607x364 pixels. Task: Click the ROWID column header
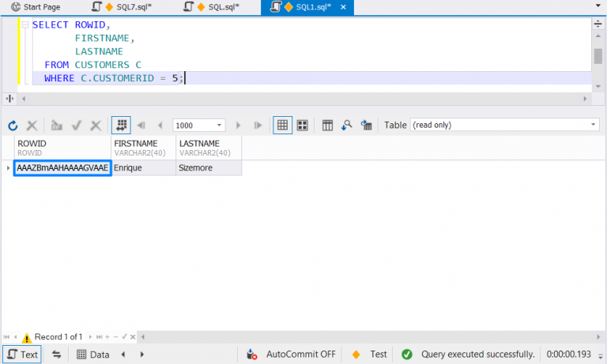[x=62, y=148]
